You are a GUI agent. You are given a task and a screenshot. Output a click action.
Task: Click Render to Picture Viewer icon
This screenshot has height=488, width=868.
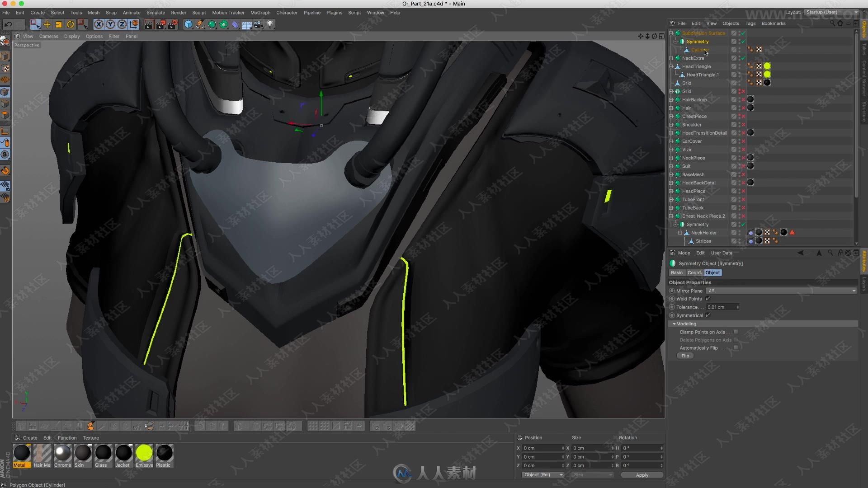point(161,24)
